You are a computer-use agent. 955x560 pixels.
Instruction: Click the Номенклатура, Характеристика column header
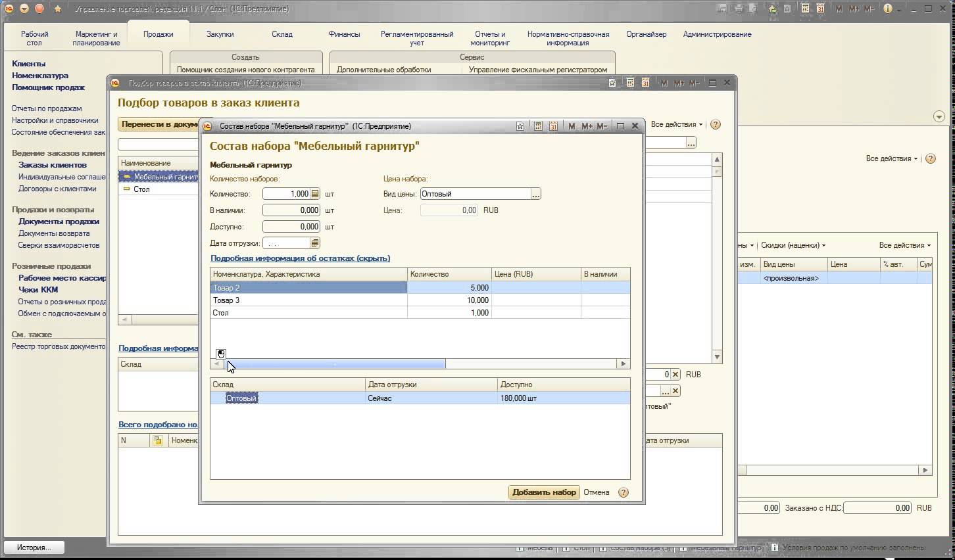coord(308,274)
